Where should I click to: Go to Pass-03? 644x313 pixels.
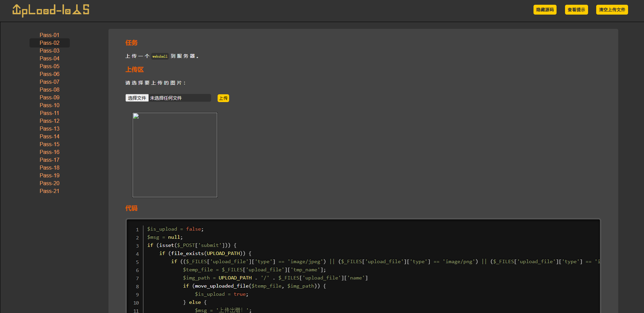pos(49,51)
